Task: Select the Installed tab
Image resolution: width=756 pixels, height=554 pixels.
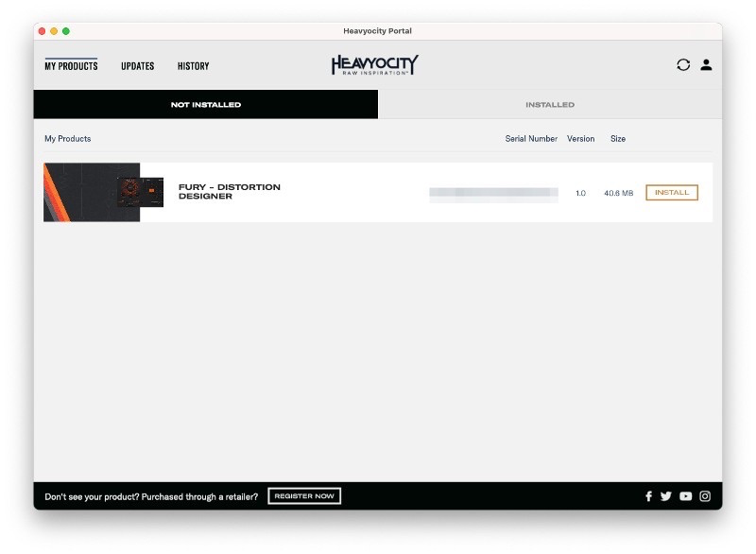Action: 550,104
